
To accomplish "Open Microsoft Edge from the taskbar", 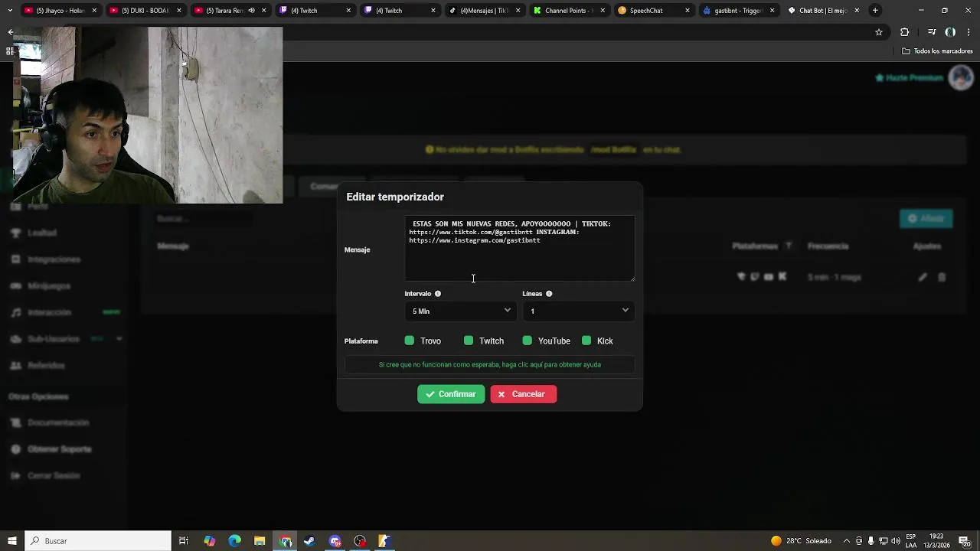I will pos(234,541).
